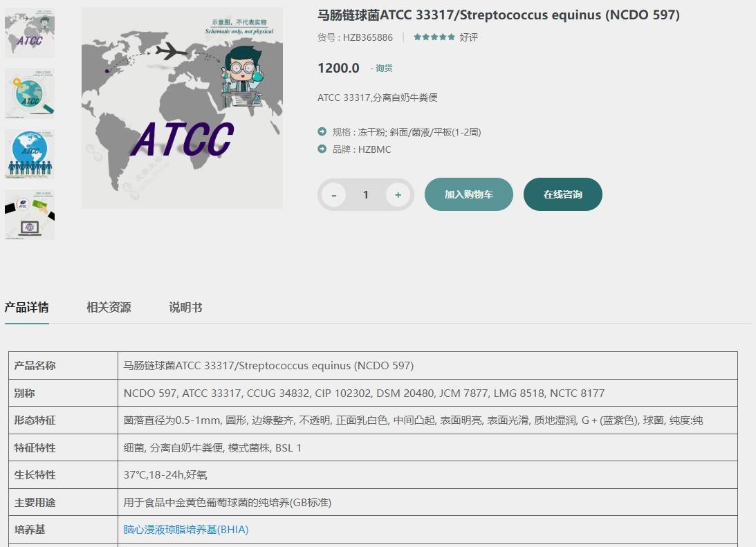Click the 在线咨询 button

(562, 194)
